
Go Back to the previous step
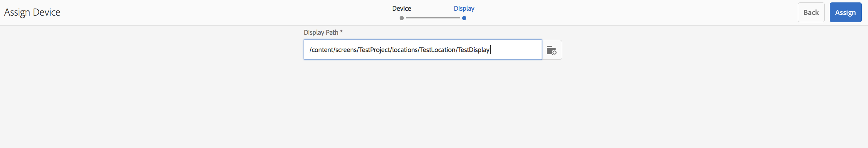pos(811,13)
